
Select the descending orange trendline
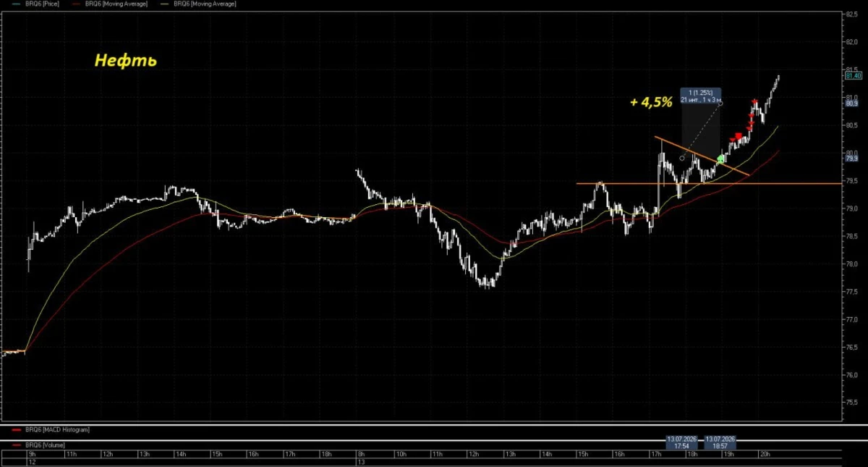click(702, 156)
